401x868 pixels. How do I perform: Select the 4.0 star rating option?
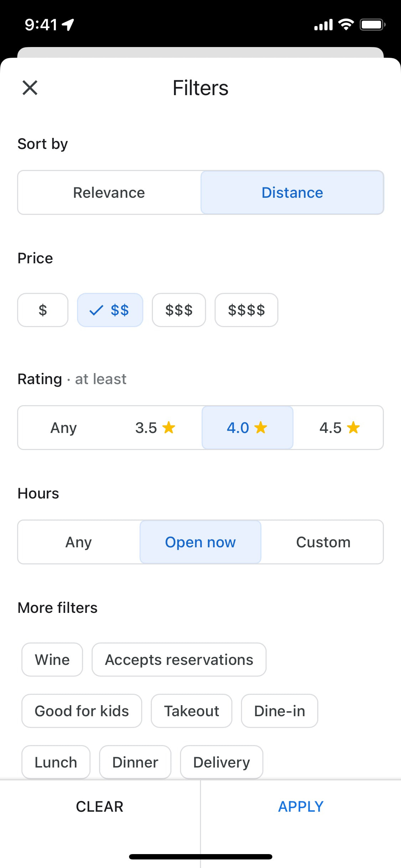tap(247, 428)
